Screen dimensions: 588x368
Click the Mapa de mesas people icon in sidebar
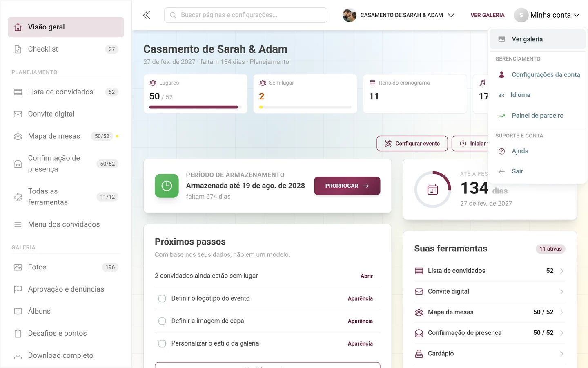[x=18, y=136]
